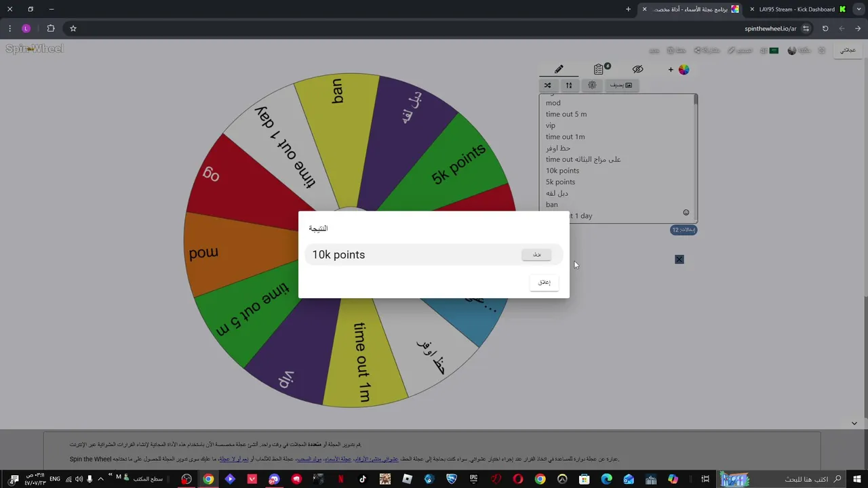The image size is (868, 488).
Task: Shuffle the wheel entries
Action: coord(547,85)
